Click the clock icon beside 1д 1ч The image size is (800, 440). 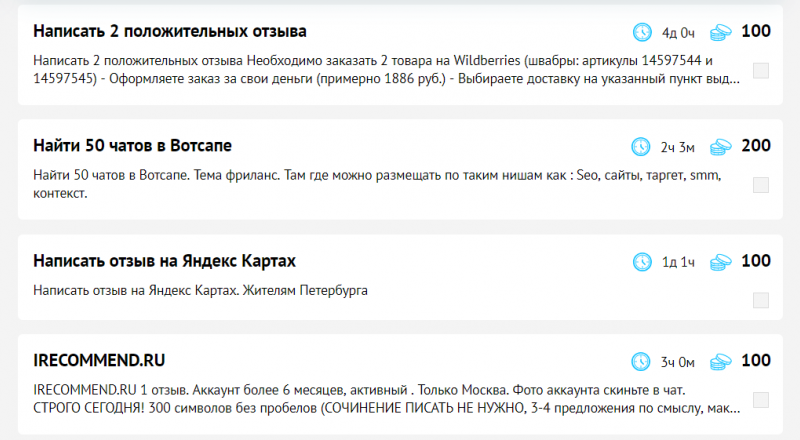[x=642, y=262]
